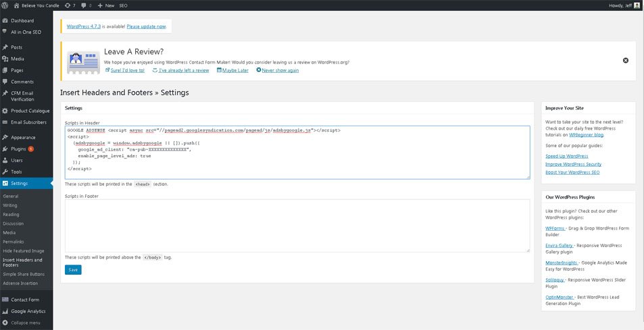Open the comments bubble in admin bar
This screenshot has height=330, width=644.
pos(86,5)
